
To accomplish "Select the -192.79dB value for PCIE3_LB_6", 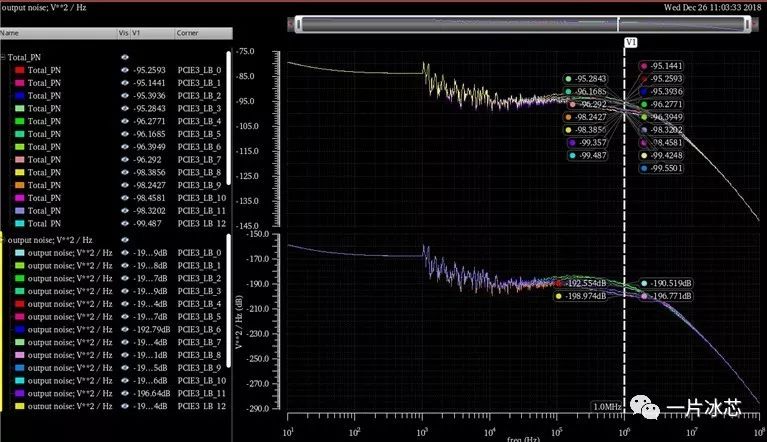I will pyautogui.click(x=152, y=330).
